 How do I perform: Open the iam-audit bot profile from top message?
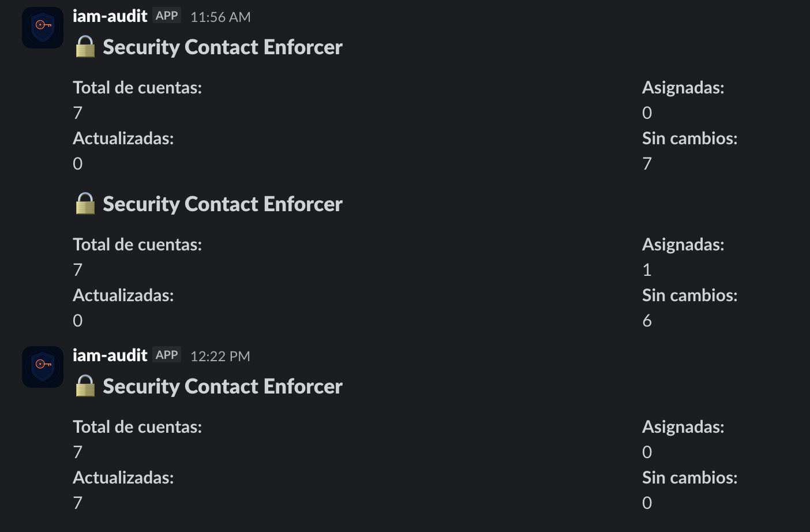pos(110,16)
